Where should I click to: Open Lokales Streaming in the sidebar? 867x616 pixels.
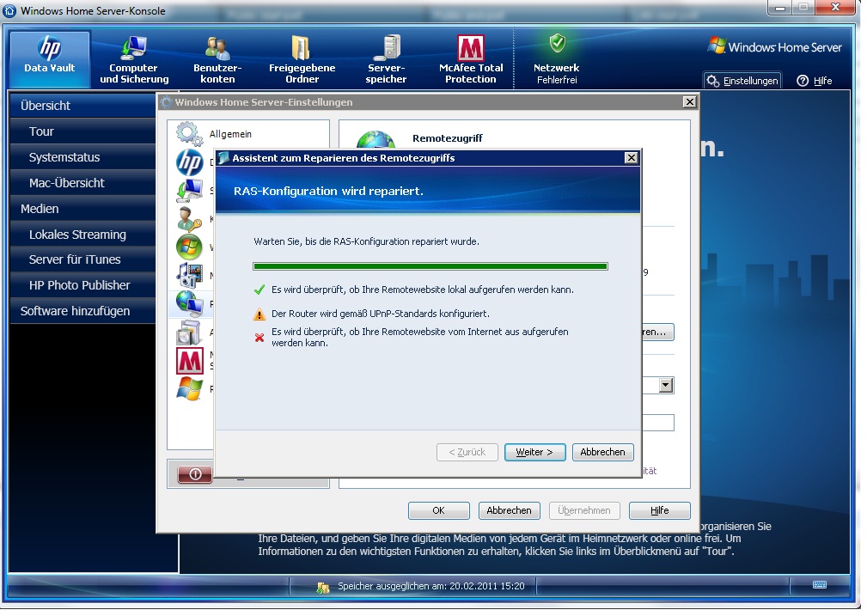pos(83,235)
